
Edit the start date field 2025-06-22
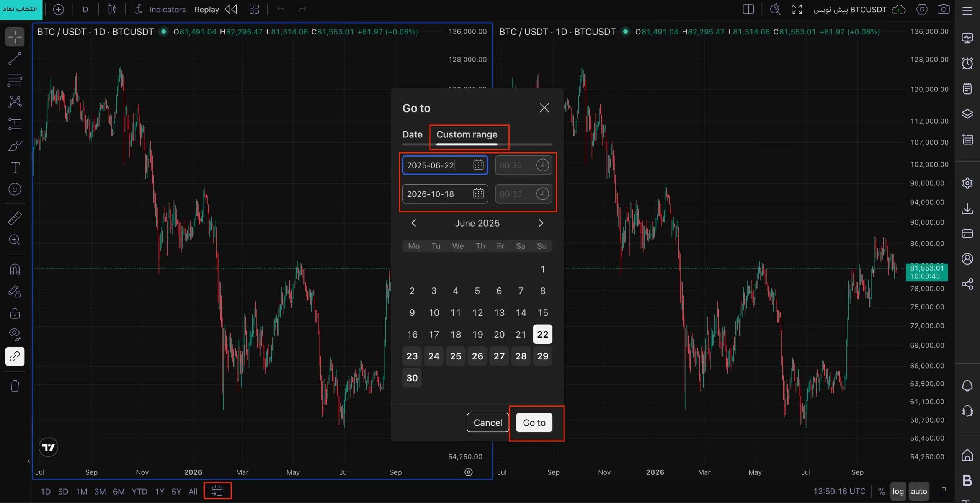point(445,165)
